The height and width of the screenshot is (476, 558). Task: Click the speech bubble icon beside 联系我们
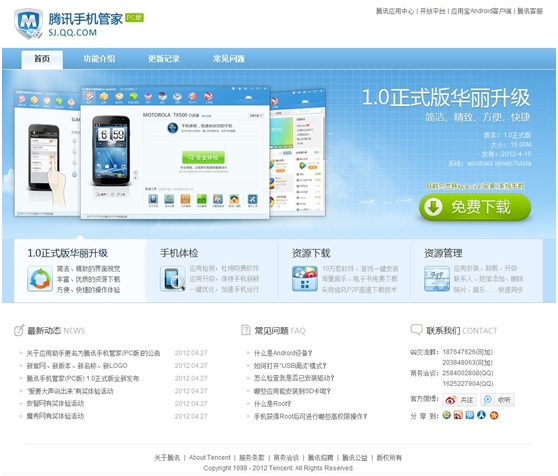coord(416,329)
